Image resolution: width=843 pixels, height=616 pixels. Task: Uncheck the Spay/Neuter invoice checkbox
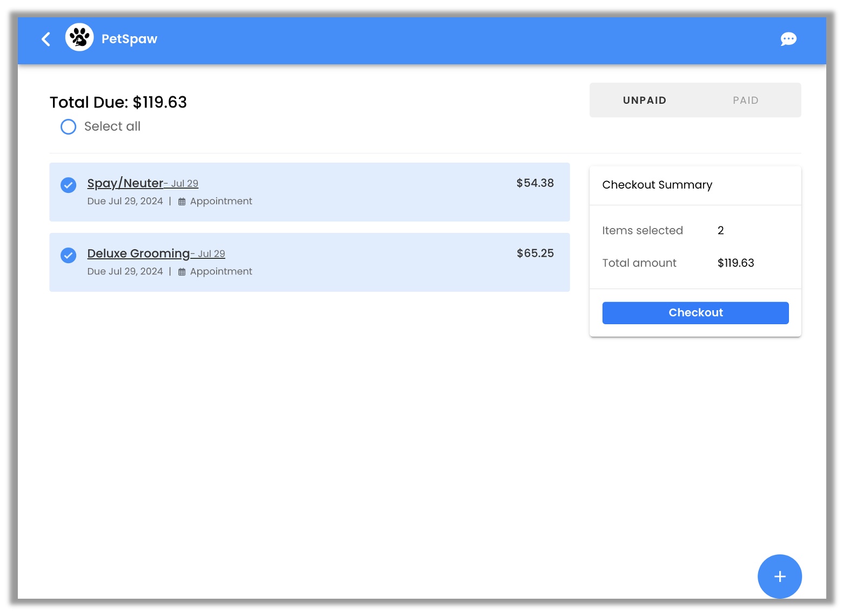69,185
